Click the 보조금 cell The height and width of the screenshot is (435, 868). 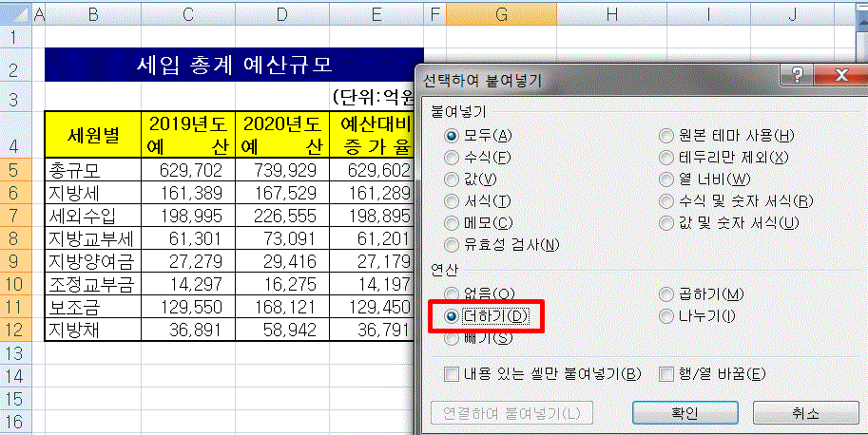coord(93,308)
